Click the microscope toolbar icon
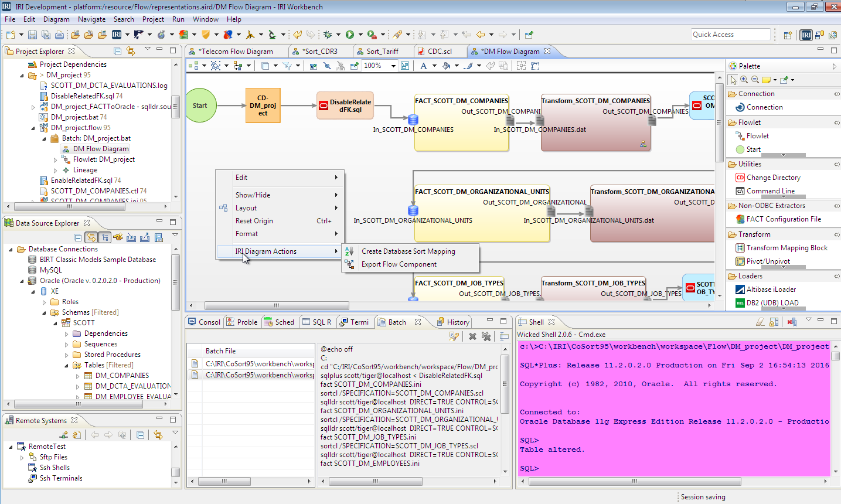Screen dimensions: 841x504 click(x=273, y=35)
